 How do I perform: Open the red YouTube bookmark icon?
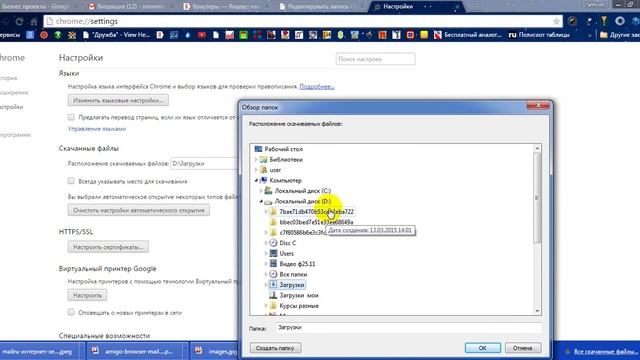point(202,35)
